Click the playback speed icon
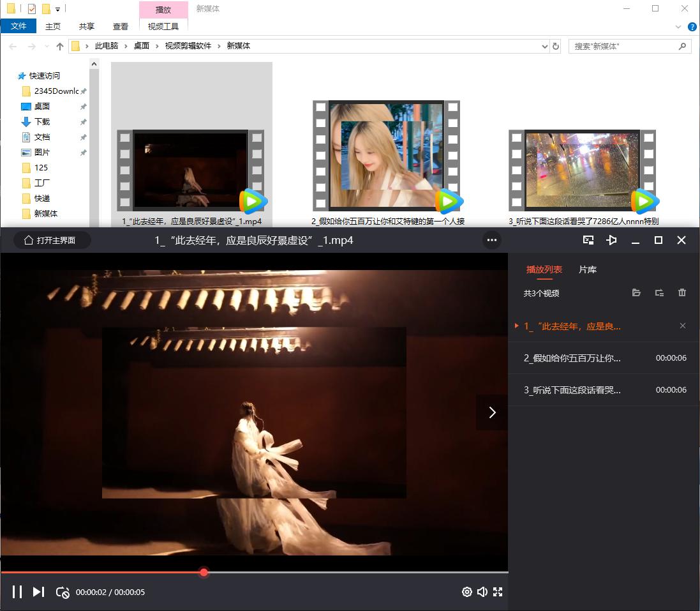Viewport: 700px width, 611px height. coord(63,592)
